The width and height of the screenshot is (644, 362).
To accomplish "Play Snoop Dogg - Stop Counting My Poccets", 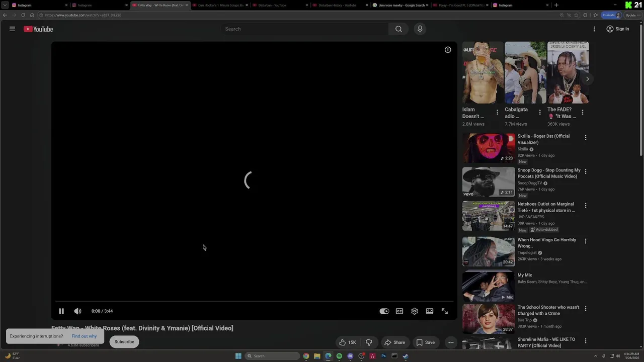I will click(489, 182).
